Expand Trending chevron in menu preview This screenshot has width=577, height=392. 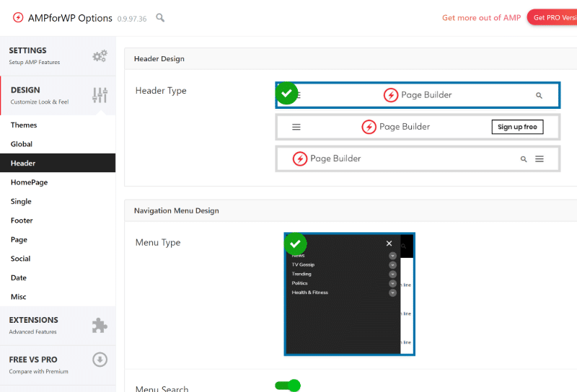(x=392, y=275)
